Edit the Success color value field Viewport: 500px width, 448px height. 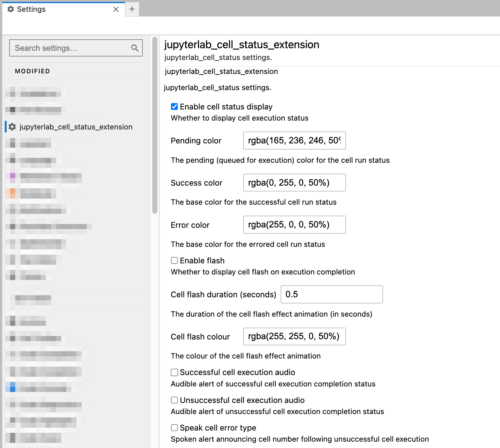coord(294,183)
